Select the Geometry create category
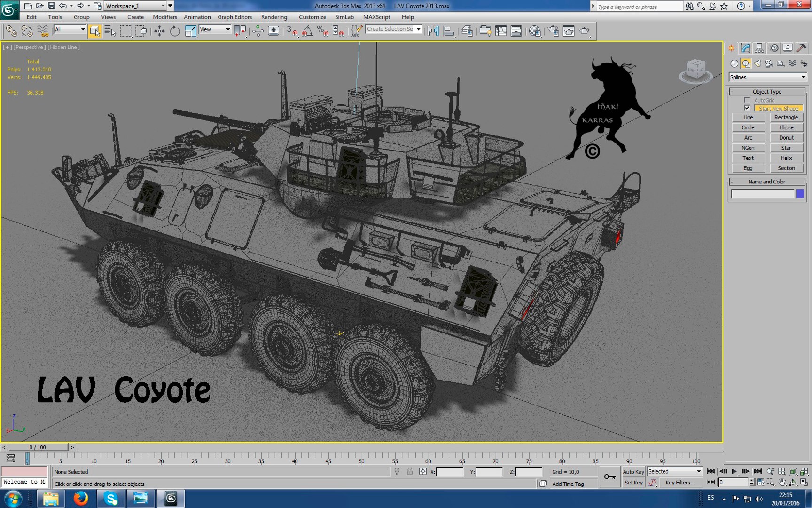This screenshot has height=508, width=812. [734, 63]
